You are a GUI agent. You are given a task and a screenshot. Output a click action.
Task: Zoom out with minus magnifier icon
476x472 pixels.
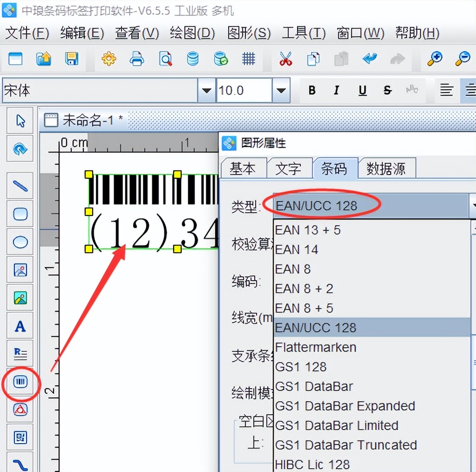[462, 59]
